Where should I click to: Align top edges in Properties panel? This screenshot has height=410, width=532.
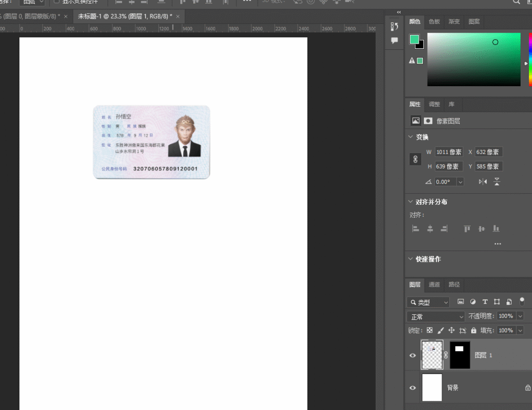pos(467,229)
